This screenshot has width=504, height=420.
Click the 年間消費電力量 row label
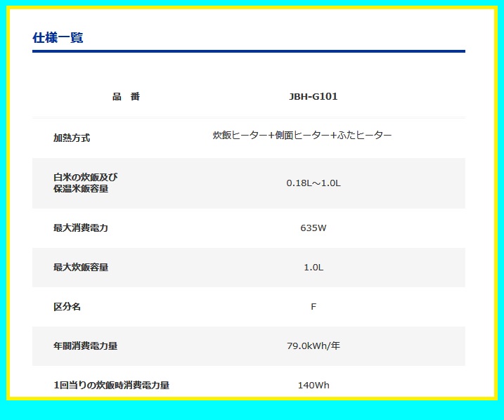[x=85, y=346]
